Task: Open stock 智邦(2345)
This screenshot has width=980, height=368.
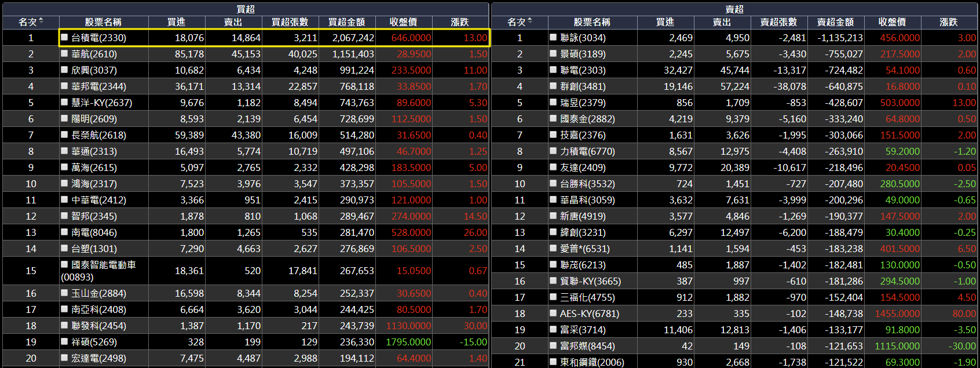Action: pyautogui.click(x=94, y=216)
